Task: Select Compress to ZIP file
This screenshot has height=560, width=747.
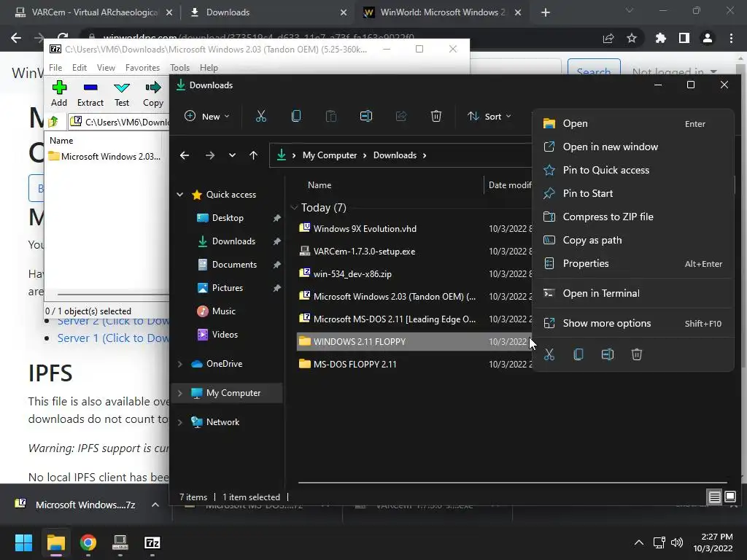Action: [x=632, y=217]
